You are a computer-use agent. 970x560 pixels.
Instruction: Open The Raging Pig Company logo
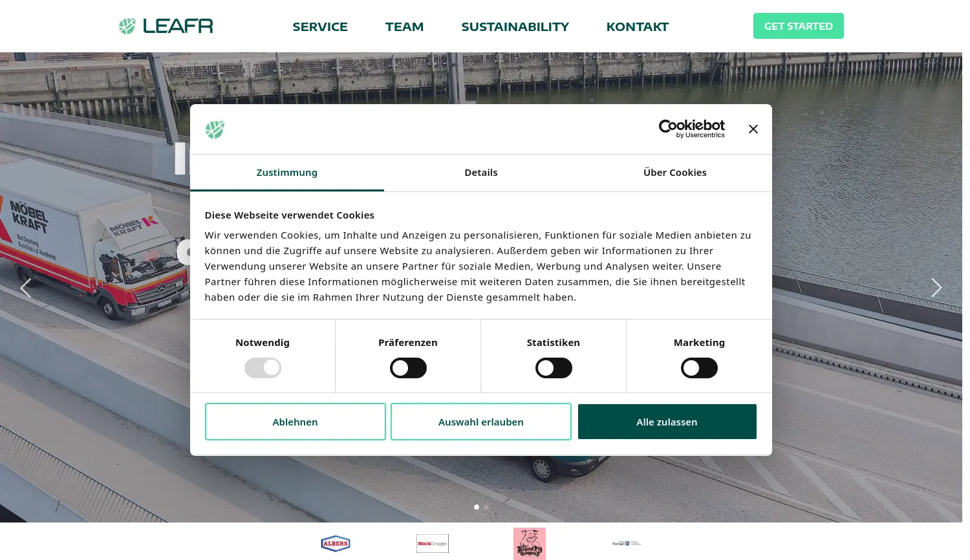[x=529, y=543]
